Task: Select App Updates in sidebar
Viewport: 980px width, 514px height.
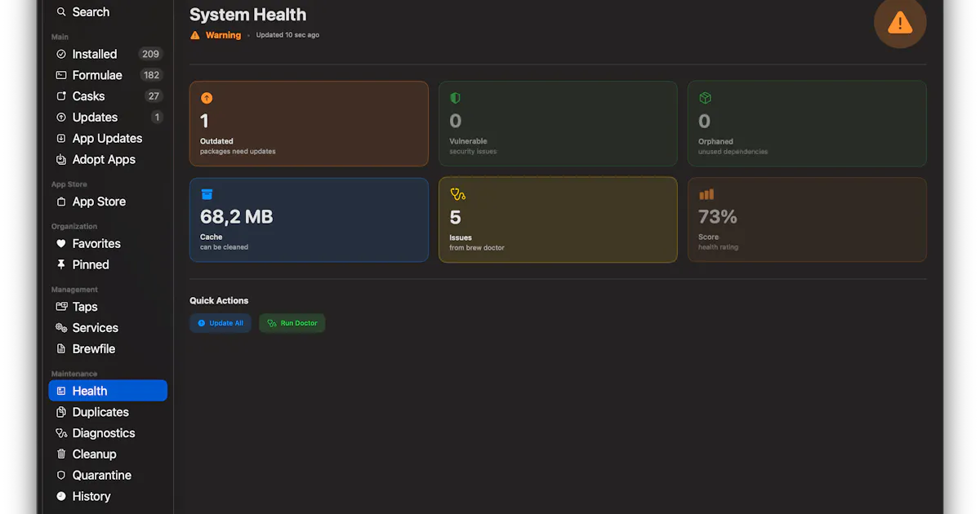Action: point(108,139)
